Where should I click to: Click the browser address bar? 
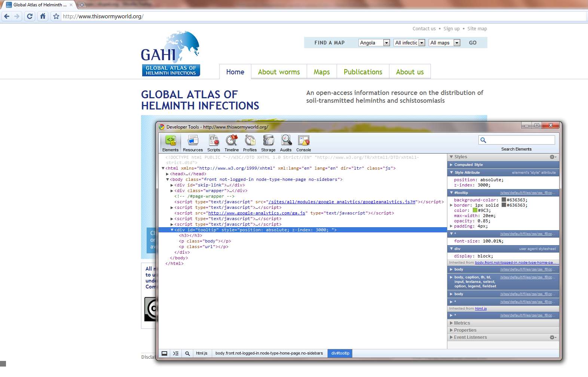pos(324,16)
